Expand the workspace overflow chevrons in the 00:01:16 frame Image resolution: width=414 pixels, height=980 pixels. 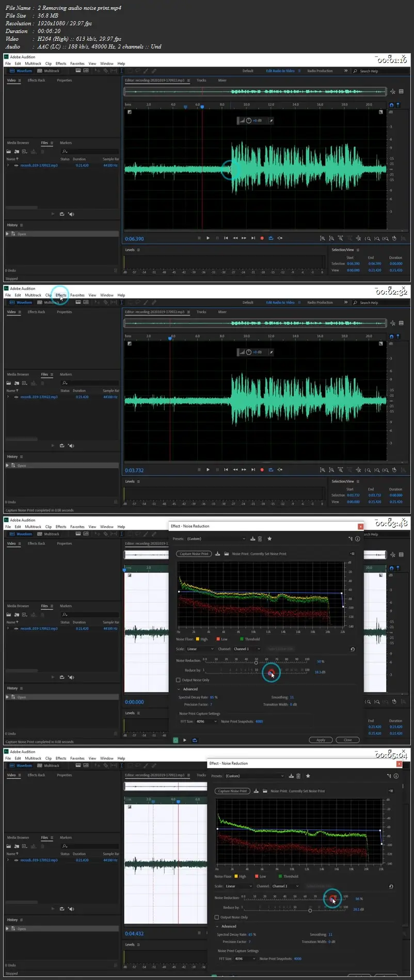coord(346,71)
